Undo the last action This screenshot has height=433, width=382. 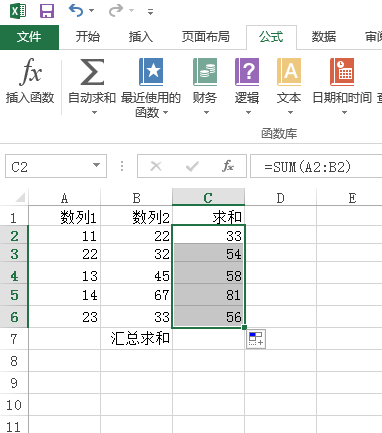(x=76, y=10)
